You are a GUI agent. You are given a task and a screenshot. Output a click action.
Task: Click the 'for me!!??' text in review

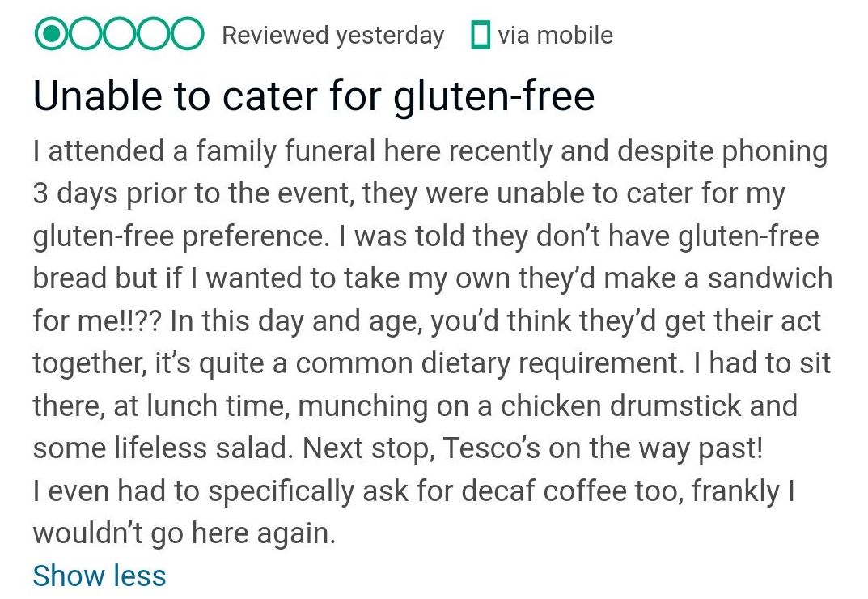coord(97,321)
